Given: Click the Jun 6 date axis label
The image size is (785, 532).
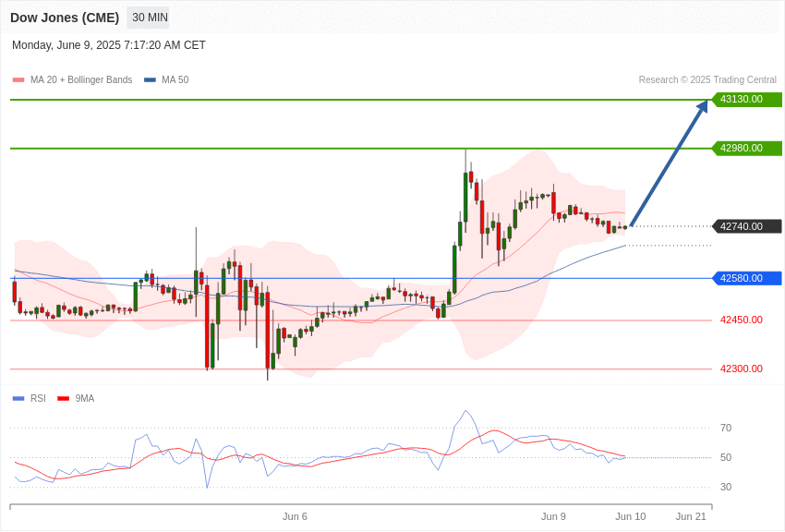Looking at the screenshot, I should pyautogui.click(x=295, y=516).
